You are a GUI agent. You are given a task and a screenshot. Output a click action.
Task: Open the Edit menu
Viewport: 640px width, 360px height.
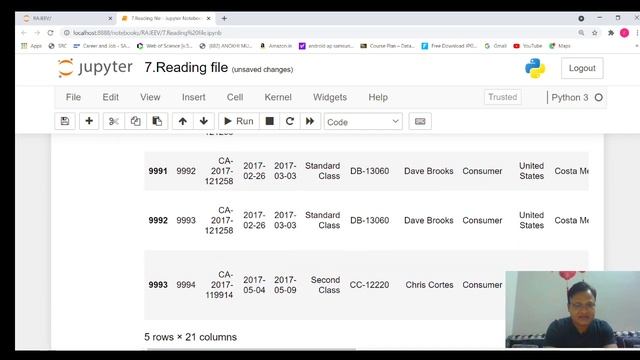coord(111,97)
